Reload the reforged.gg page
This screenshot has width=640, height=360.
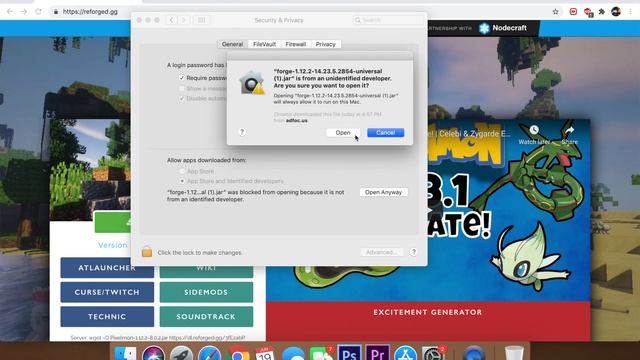[38, 11]
